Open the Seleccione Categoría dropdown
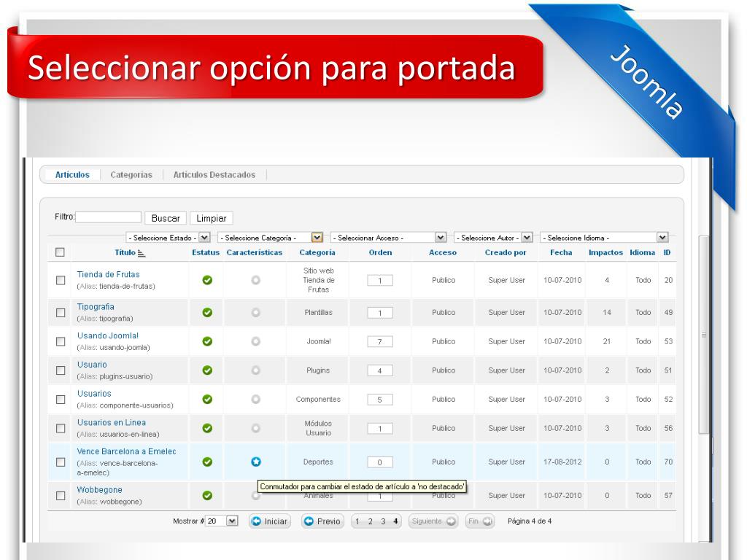The width and height of the screenshot is (747, 560). [x=271, y=237]
